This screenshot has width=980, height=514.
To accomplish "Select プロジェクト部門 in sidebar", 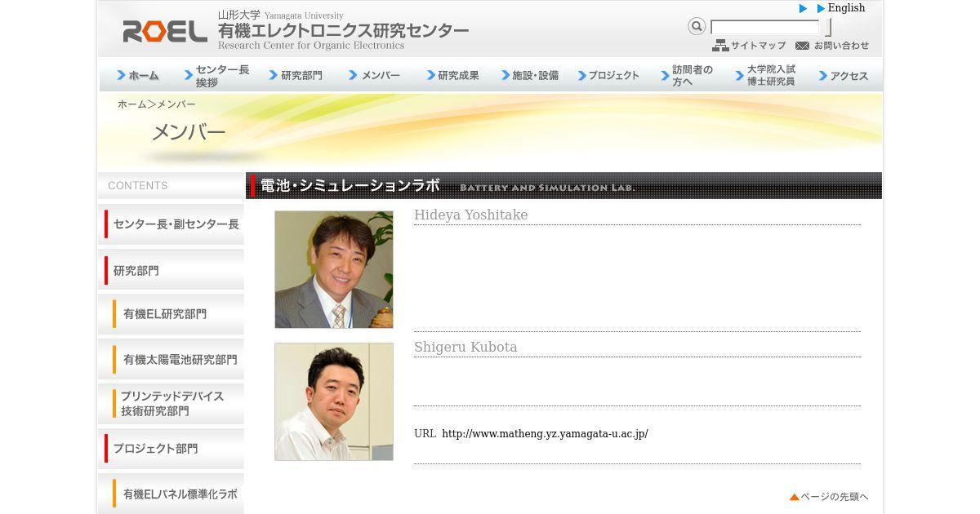I will point(171,448).
